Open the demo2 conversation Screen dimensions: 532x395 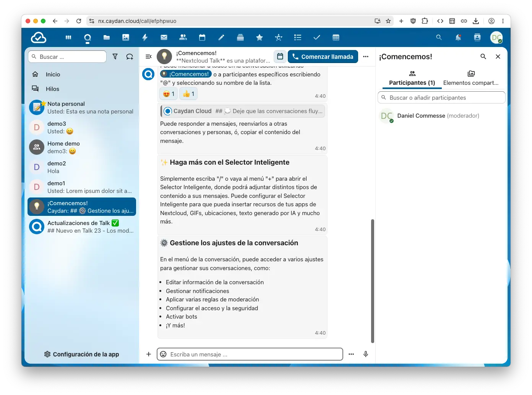(82, 167)
